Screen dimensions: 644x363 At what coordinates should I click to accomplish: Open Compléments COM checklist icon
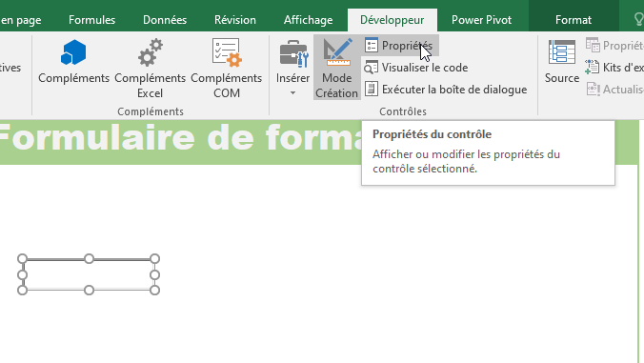(227, 52)
